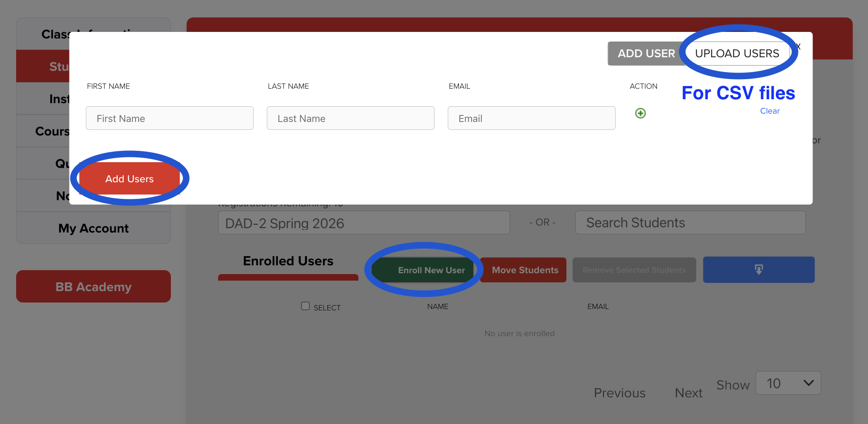Go to the Next page

click(688, 393)
